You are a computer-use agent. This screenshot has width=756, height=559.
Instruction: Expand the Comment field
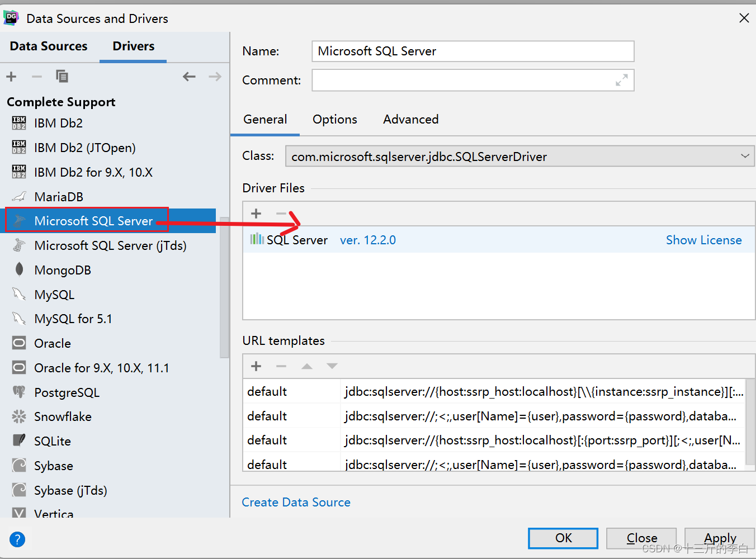coord(621,80)
